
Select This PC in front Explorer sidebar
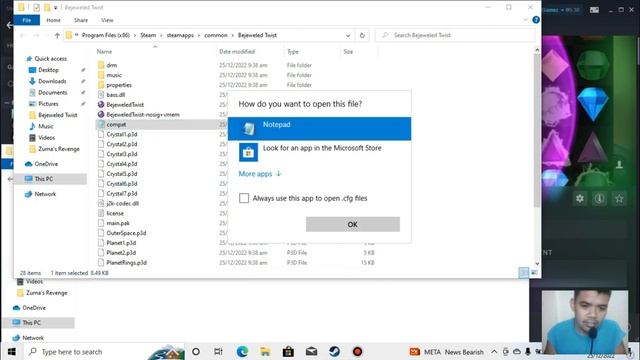43,179
